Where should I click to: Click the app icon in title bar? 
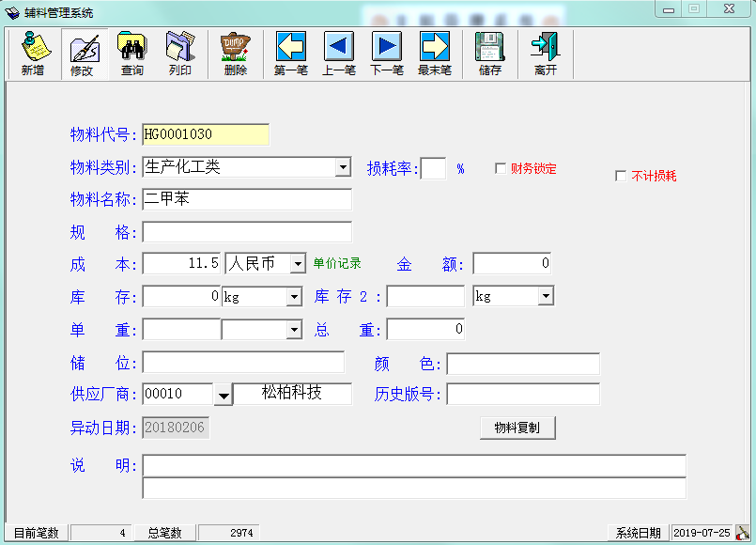point(12,12)
